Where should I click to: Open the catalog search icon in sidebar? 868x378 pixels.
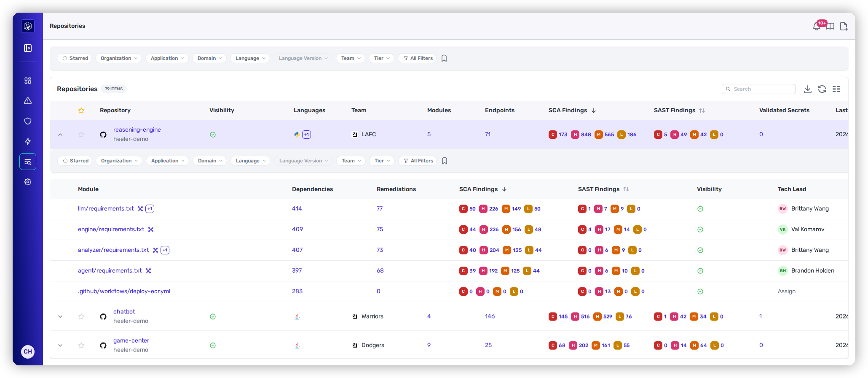click(28, 162)
